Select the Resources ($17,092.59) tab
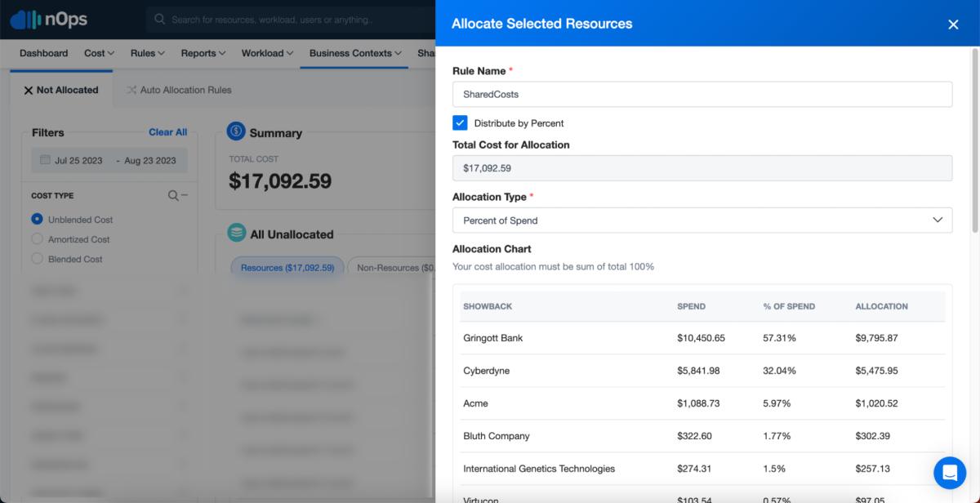This screenshot has height=503, width=980. (287, 268)
